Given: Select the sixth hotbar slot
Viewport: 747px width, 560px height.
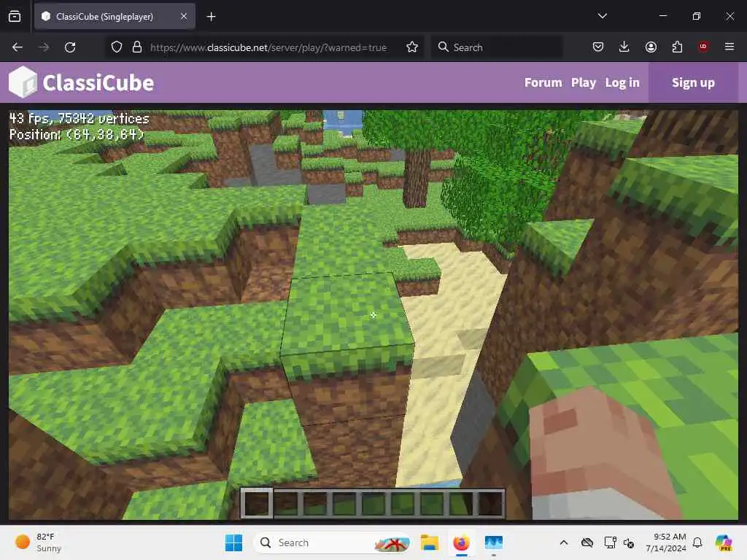Looking at the screenshot, I should [402, 503].
